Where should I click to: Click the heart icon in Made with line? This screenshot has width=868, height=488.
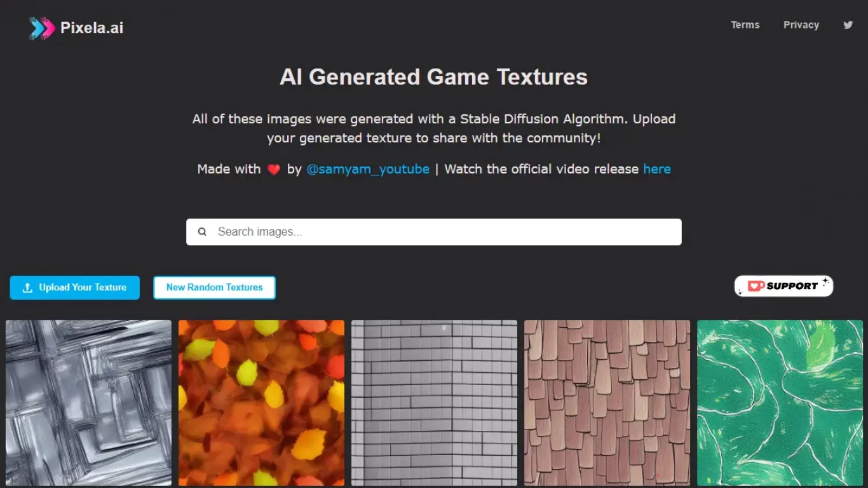point(273,169)
